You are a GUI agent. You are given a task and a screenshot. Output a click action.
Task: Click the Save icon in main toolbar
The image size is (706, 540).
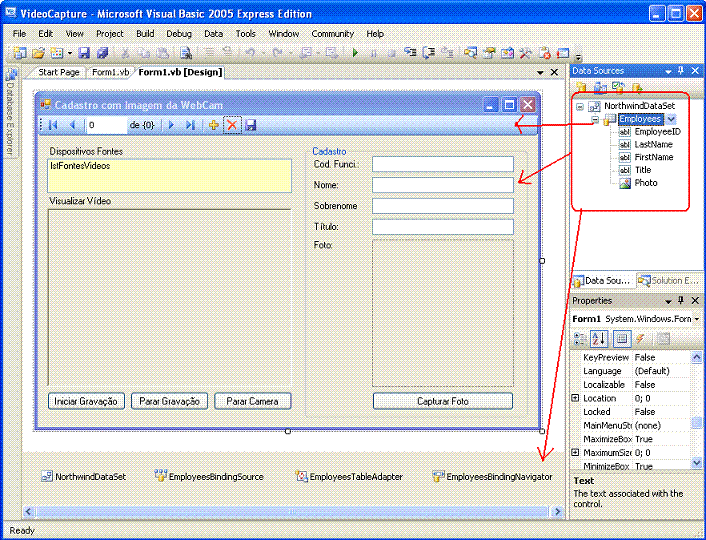tap(84, 53)
